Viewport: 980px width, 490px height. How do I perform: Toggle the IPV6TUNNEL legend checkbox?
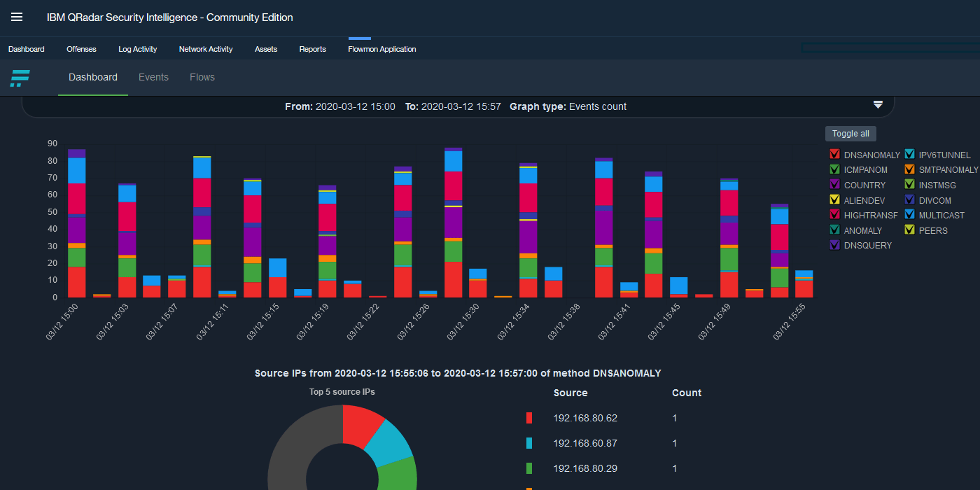(x=909, y=155)
